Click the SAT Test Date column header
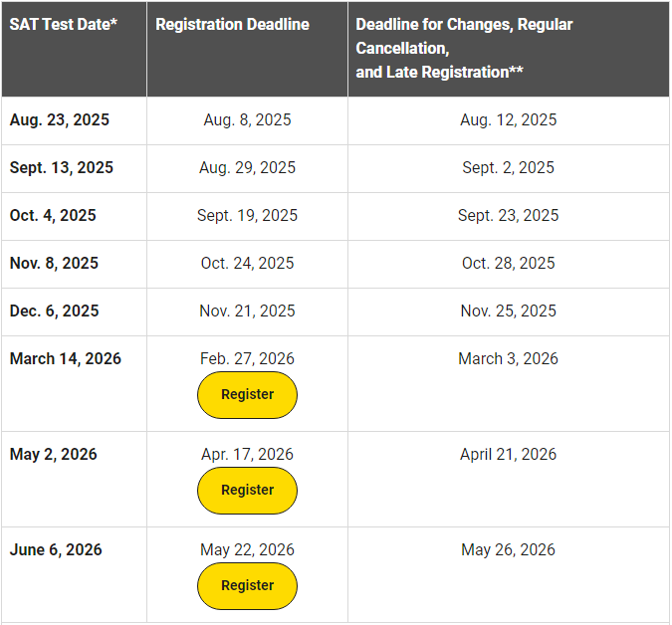 tap(64, 24)
